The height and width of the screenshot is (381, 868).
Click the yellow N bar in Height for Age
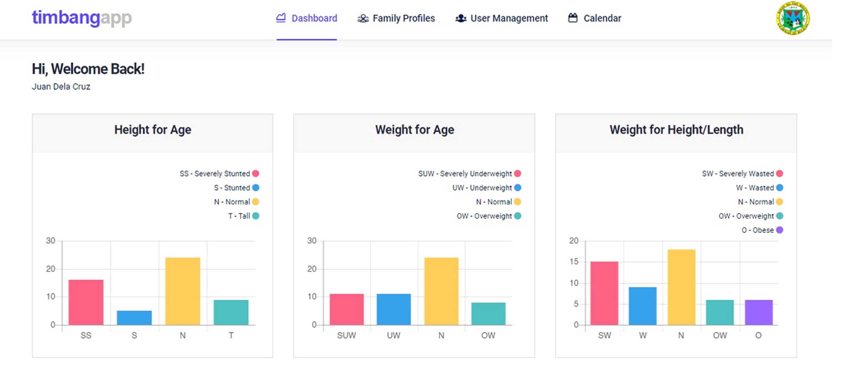pyautogui.click(x=182, y=291)
